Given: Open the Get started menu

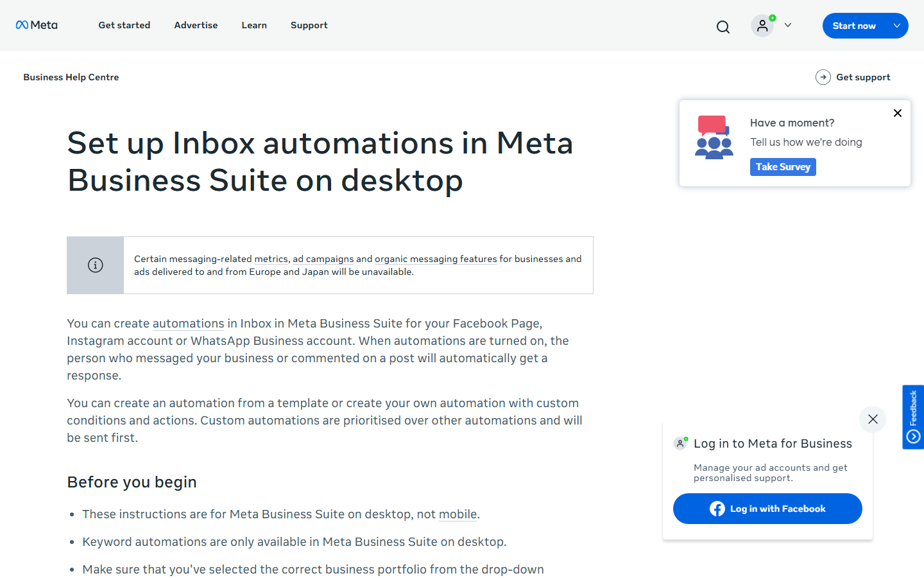Looking at the screenshot, I should pos(124,25).
